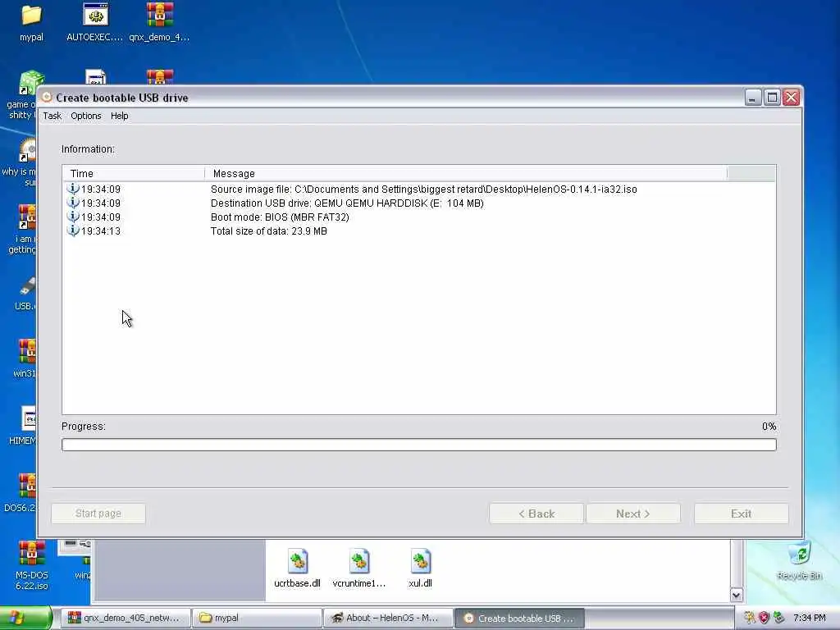Click the Message column header
Viewport: 840px width, 630px height.
coord(466,174)
